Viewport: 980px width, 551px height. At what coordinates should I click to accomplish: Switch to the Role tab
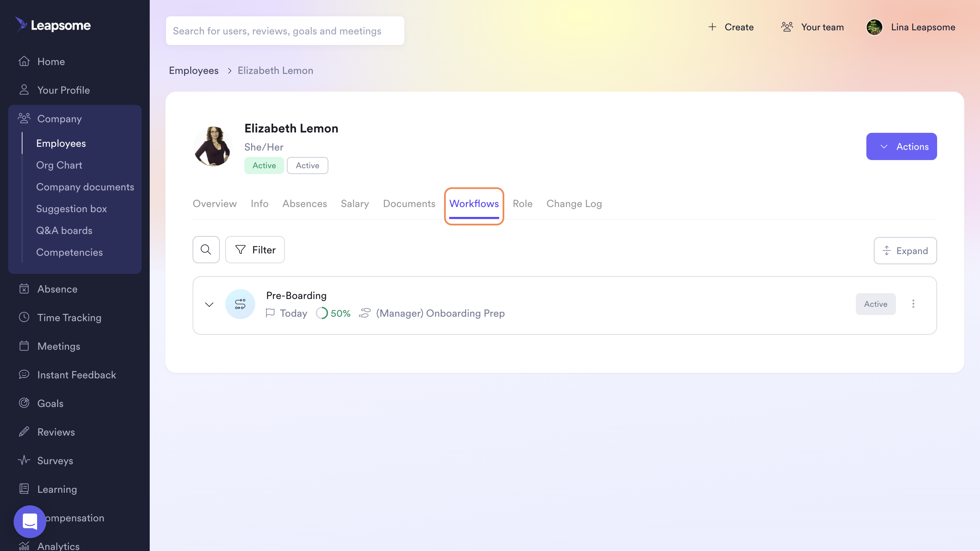click(522, 203)
